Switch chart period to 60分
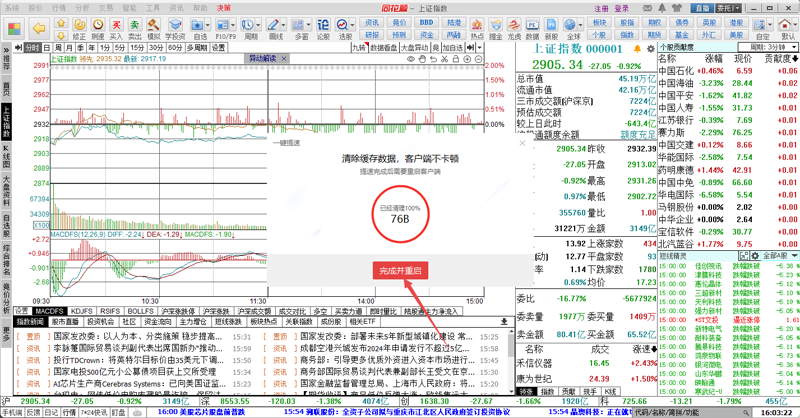Image resolution: width=800 pixels, height=418 pixels. tap(175, 47)
